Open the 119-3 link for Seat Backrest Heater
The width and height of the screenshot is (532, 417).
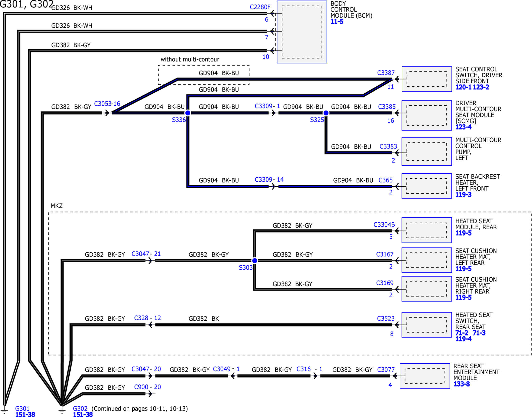tap(463, 194)
